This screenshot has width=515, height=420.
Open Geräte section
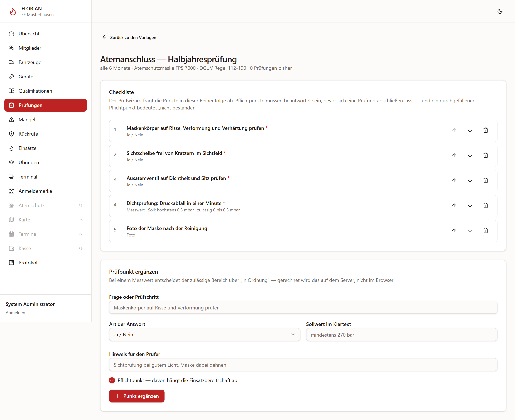tap(45, 76)
